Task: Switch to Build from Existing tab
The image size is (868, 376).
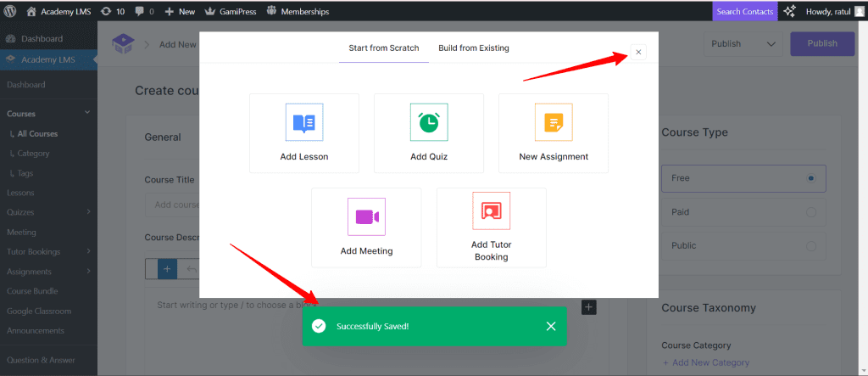Action: coord(474,48)
